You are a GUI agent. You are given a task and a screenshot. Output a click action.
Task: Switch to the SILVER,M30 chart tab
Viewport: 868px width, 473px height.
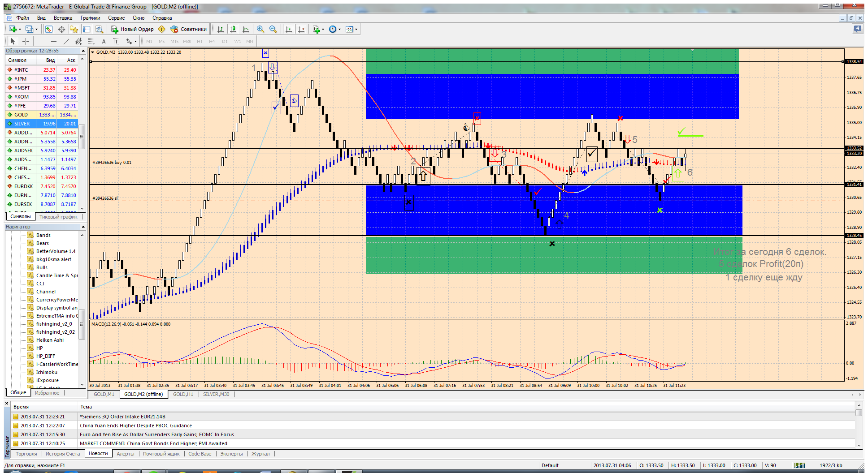(x=216, y=394)
